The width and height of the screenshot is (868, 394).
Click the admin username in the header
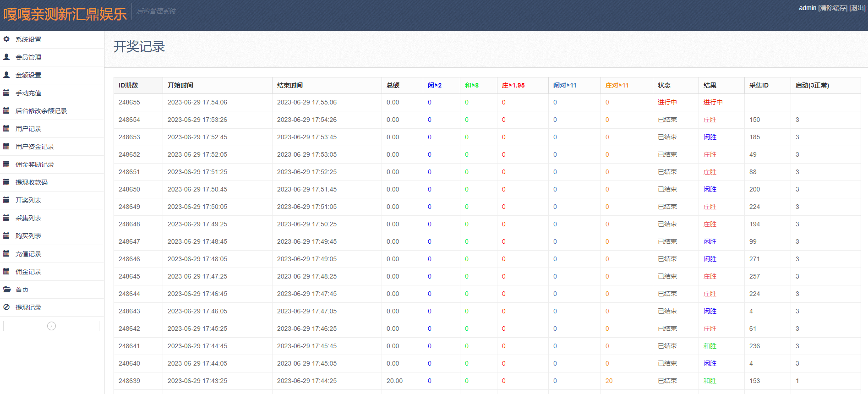pos(808,8)
